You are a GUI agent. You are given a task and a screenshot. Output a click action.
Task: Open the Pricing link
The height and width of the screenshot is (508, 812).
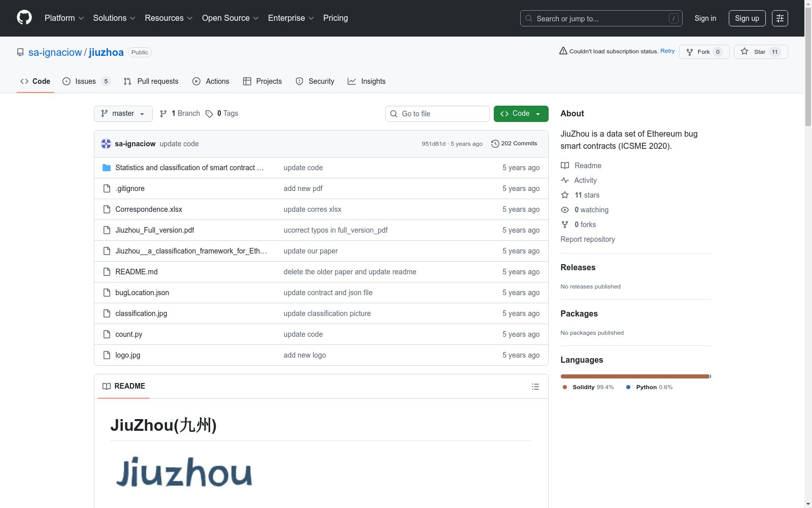pyautogui.click(x=335, y=18)
